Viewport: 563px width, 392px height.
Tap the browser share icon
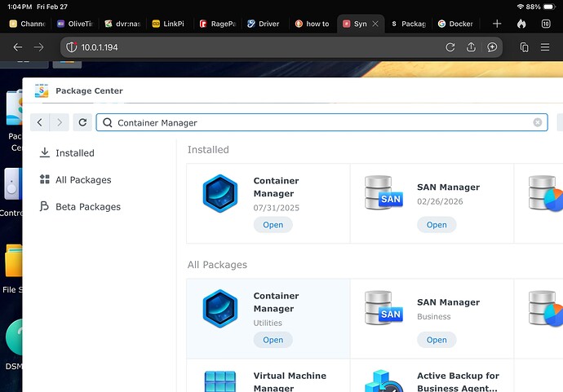tap(471, 47)
